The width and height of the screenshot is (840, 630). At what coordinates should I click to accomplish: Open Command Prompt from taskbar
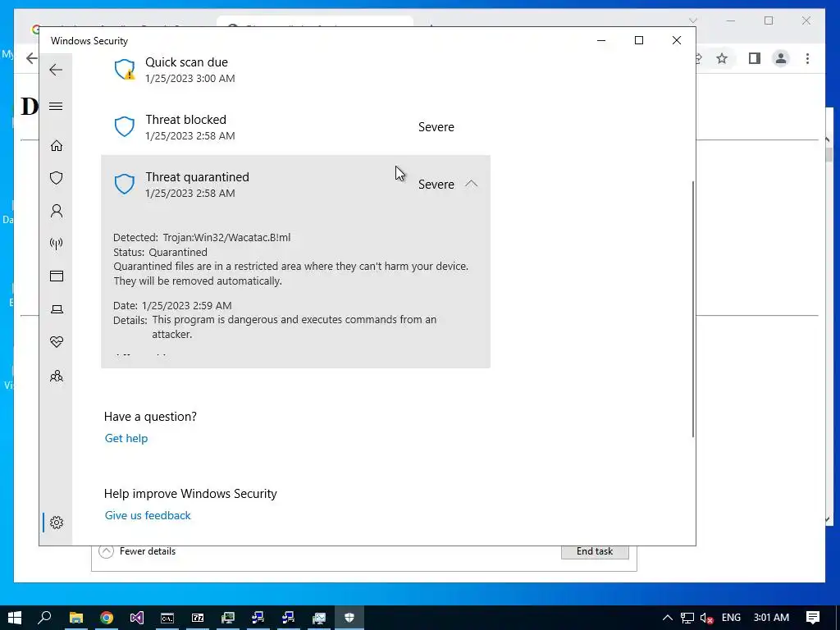[x=167, y=618]
